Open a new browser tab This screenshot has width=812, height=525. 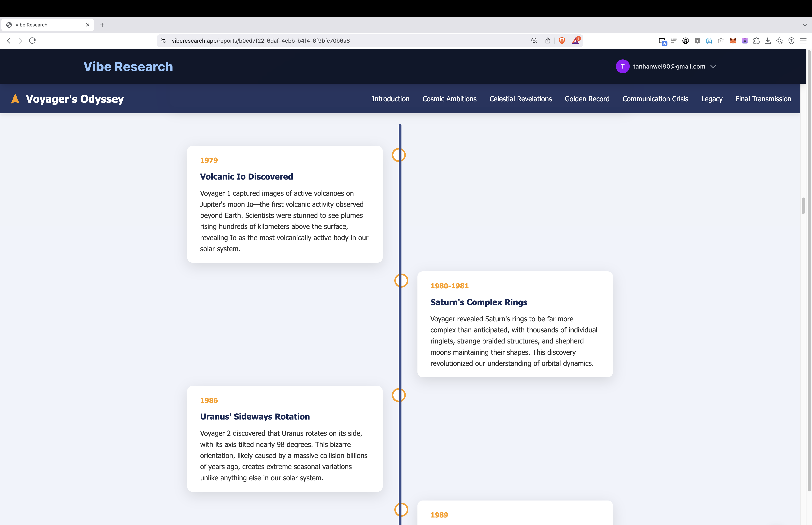102,25
